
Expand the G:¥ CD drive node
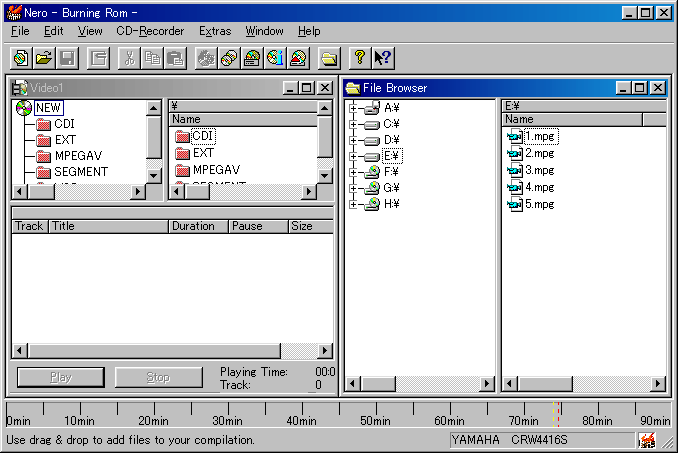click(353, 188)
